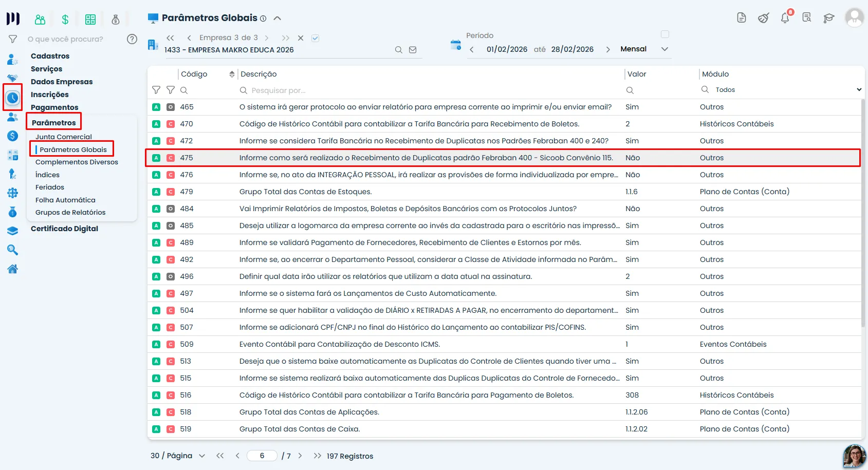868x470 pixels.
Task: Open the home sidebar icon
Action: pyautogui.click(x=13, y=269)
